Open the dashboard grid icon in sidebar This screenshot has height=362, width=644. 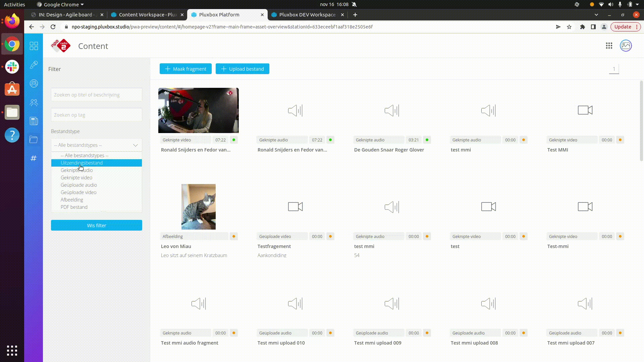(34, 46)
